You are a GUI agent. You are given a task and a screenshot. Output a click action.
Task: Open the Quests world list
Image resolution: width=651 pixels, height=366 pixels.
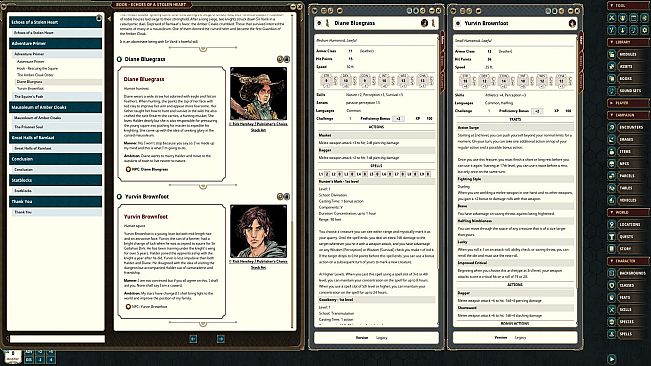(627, 237)
